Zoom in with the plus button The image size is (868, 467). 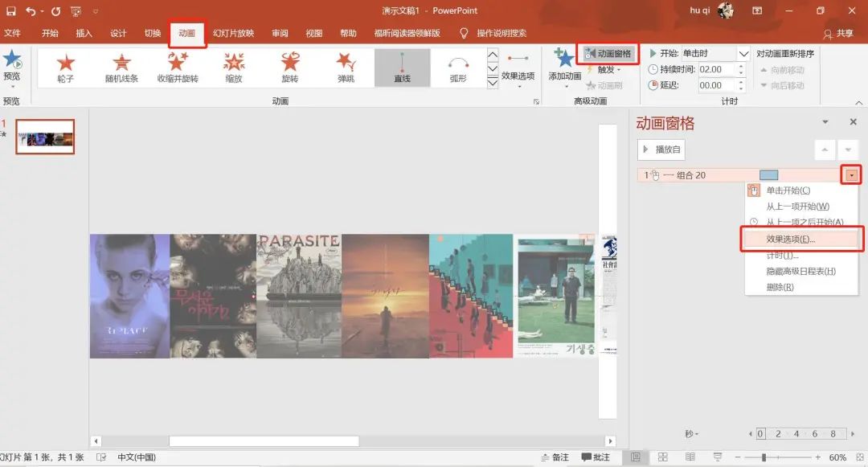tap(817, 457)
